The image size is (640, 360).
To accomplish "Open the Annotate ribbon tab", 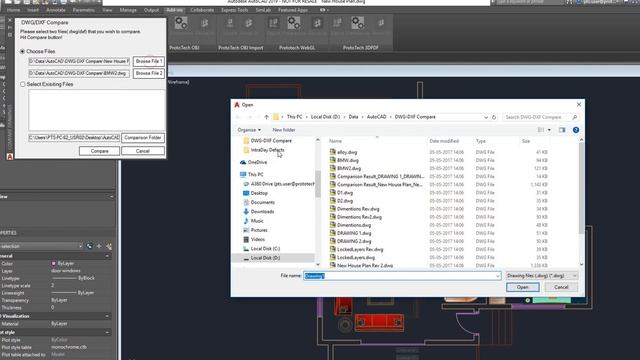I will 56,10.
